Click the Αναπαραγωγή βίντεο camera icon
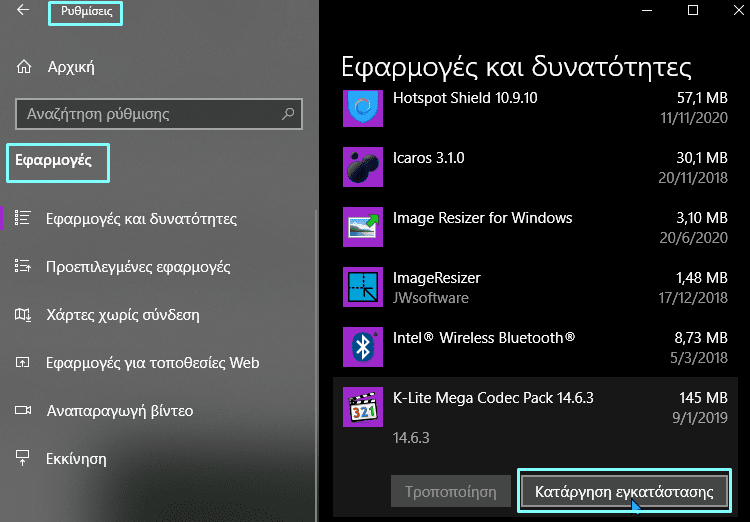750x522 pixels. (22, 410)
